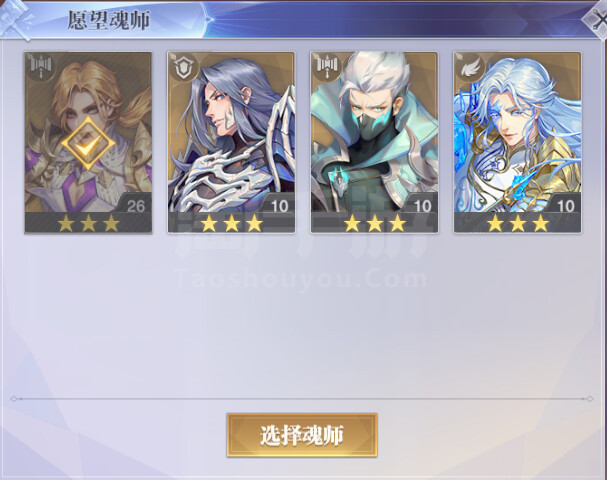This screenshot has width=607, height=480.
Task: Click the class icon on the masked silver-haired card
Action: point(327,67)
